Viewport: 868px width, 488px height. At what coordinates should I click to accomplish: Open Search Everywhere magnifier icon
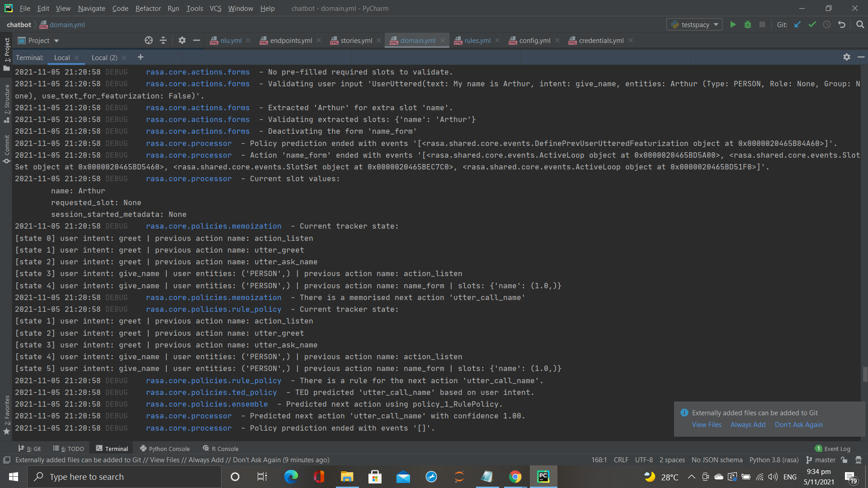point(860,24)
